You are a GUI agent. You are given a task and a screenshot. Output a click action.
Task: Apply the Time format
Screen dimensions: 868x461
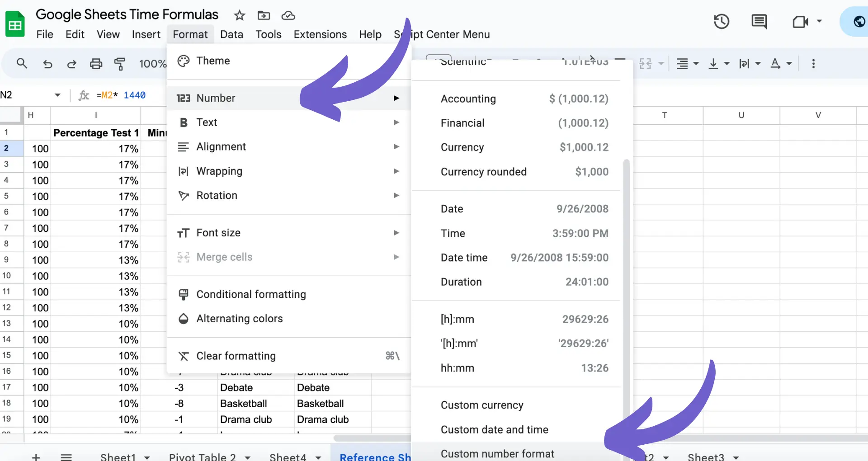point(517,233)
